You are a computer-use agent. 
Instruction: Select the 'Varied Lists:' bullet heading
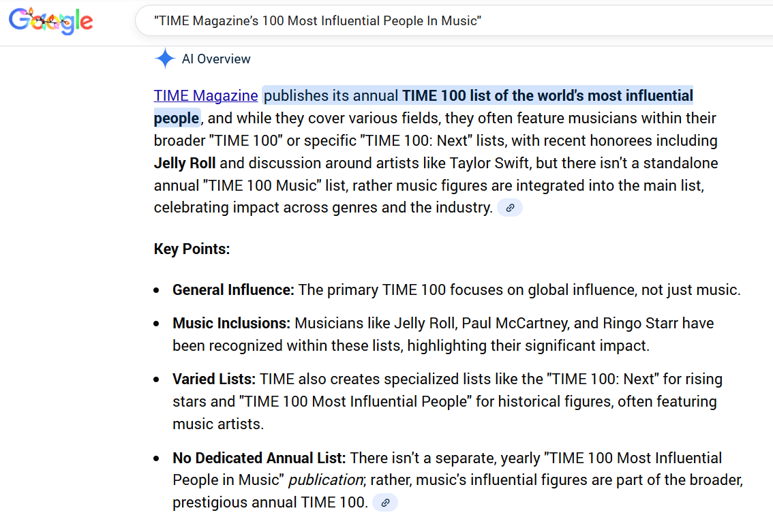214,379
